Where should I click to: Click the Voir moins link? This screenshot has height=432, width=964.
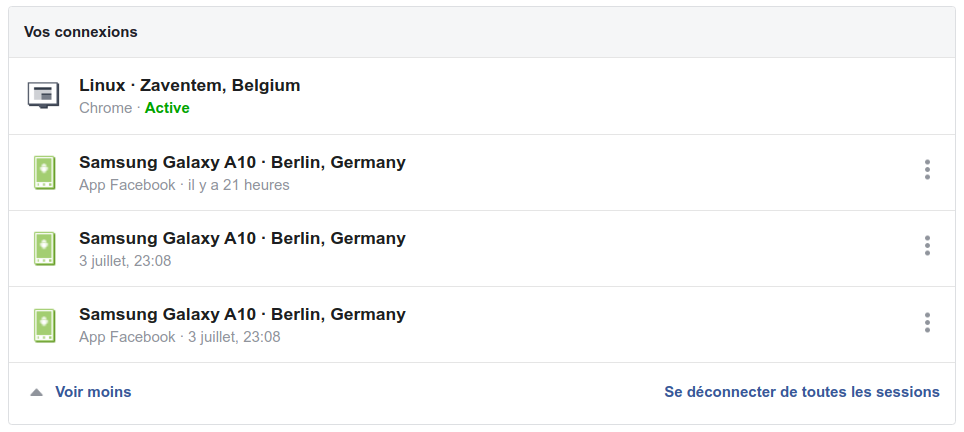point(93,392)
